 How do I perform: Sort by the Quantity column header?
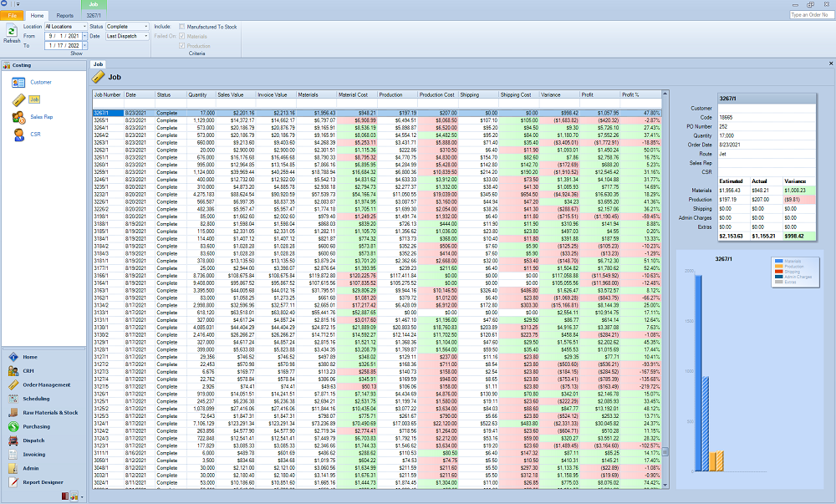(201, 94)
